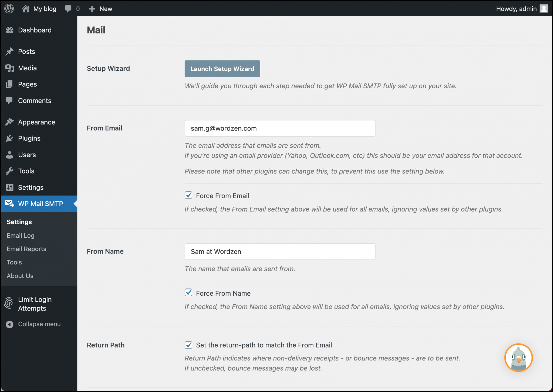Click Launch Setup Wizard button
The width and height of the screenshot is (553, 392).
pyautogui.click(x=222, y=69)
